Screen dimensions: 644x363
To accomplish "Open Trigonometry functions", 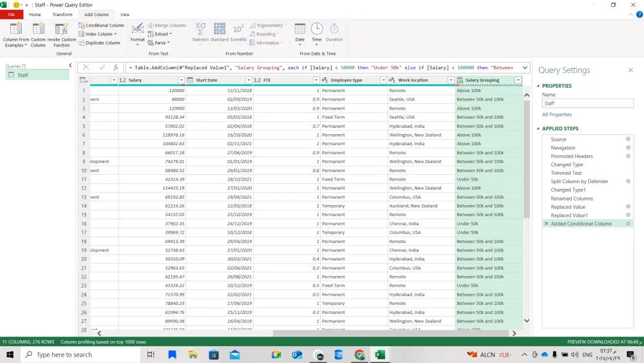I will 268,26.
